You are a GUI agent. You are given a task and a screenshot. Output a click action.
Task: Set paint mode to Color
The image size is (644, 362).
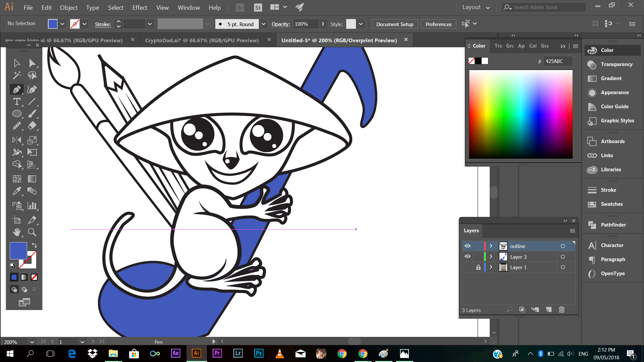pyautogui.click(x=14, y=277)
